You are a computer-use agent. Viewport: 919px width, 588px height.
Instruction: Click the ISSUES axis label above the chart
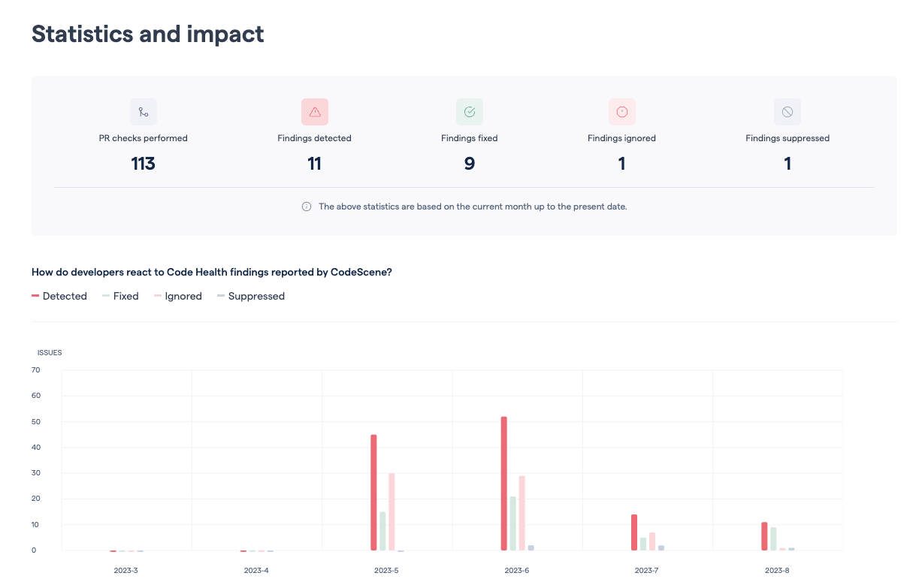tap(50, 352)
